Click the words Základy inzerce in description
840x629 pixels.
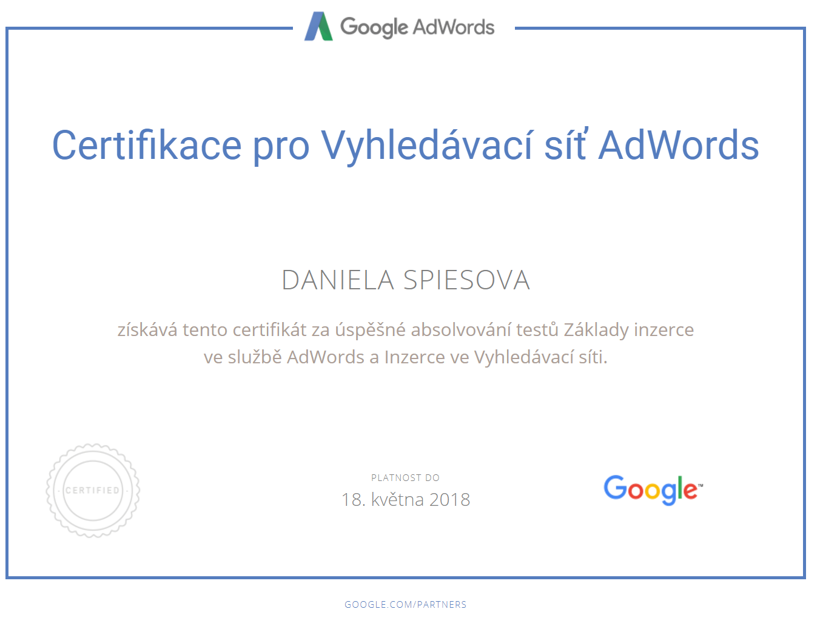628,329
